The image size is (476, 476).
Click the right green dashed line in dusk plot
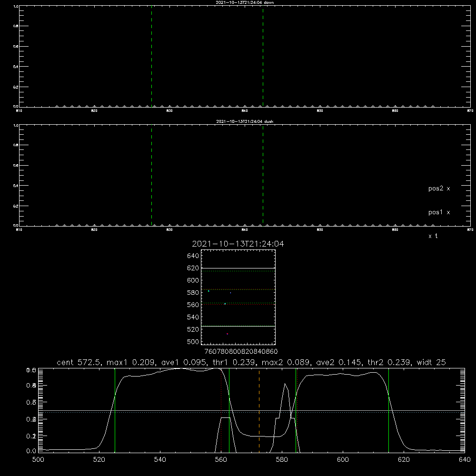263,176
